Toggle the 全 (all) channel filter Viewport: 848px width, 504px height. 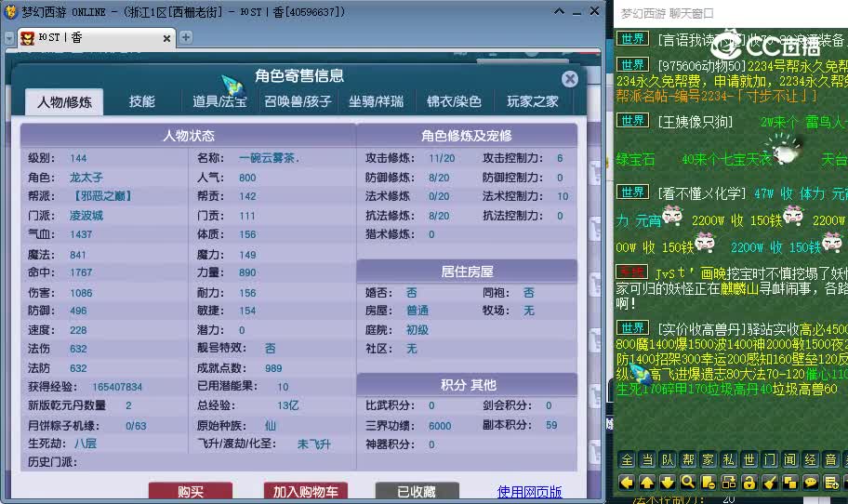click(627, 460)
